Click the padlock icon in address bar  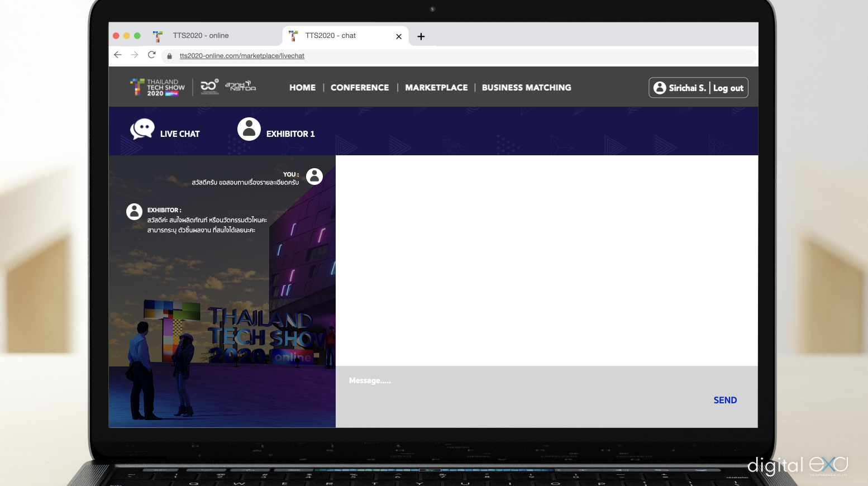click(x=170, y=56)
